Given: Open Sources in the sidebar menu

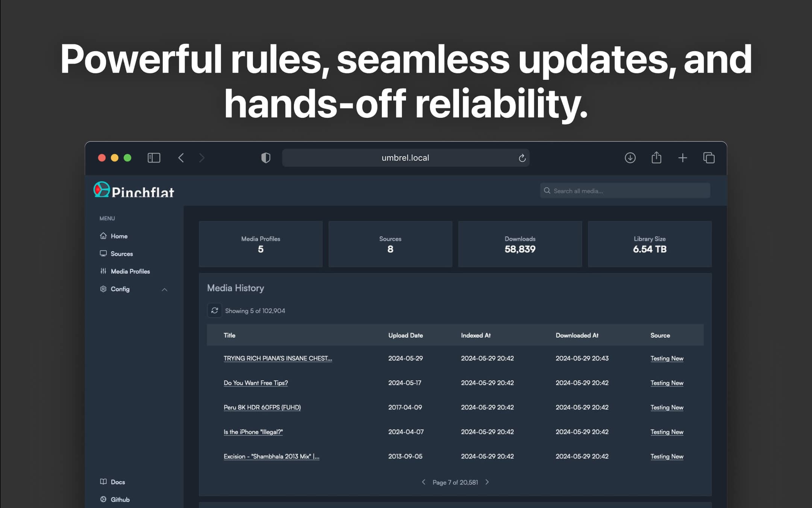Looking at the screenshot, I should 121,254.
